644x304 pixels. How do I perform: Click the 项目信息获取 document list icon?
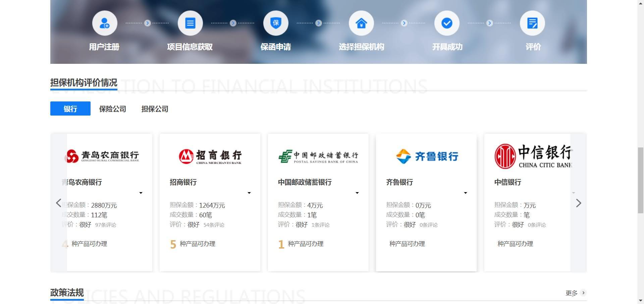click(190, 23)
